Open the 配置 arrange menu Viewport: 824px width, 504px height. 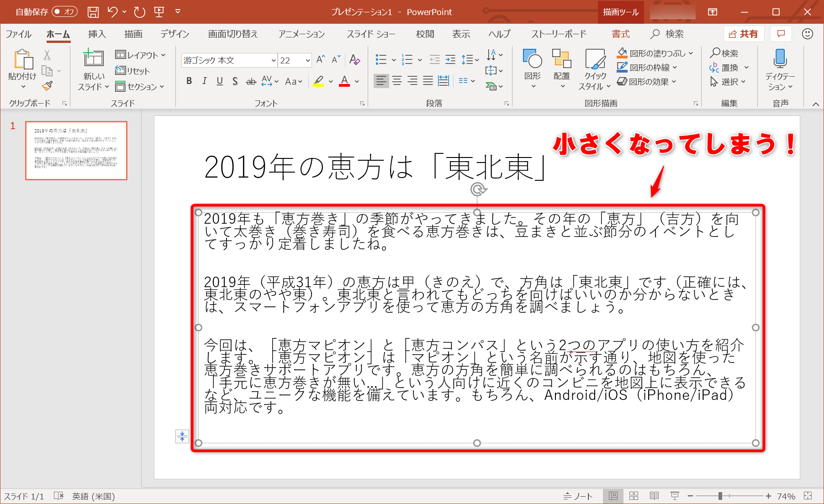[x=561, y=69]
